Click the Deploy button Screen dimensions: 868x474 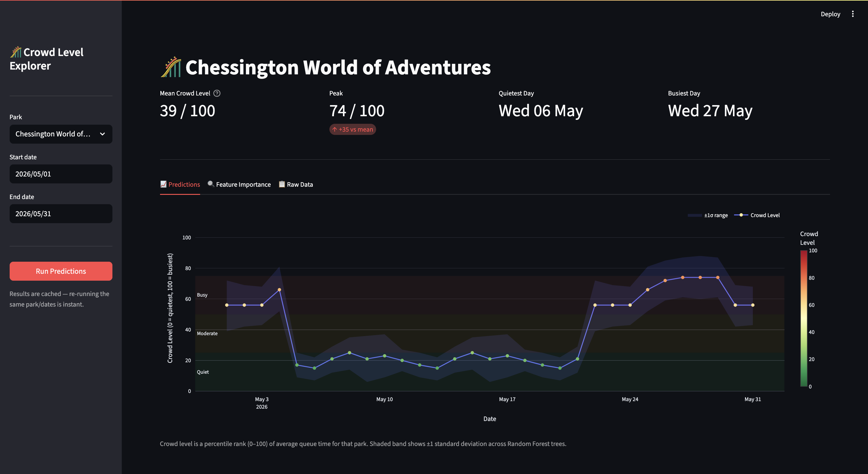[830, 14]
